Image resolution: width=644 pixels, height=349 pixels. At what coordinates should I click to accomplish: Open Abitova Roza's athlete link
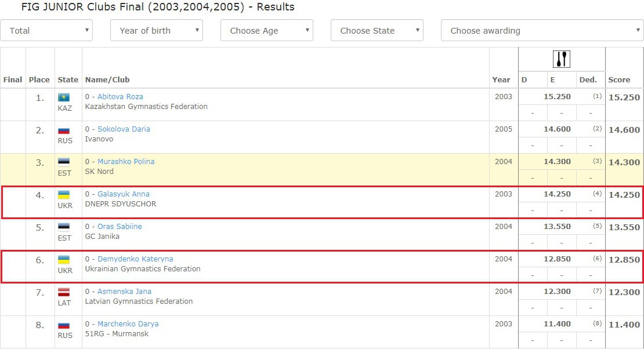point(120,97)
